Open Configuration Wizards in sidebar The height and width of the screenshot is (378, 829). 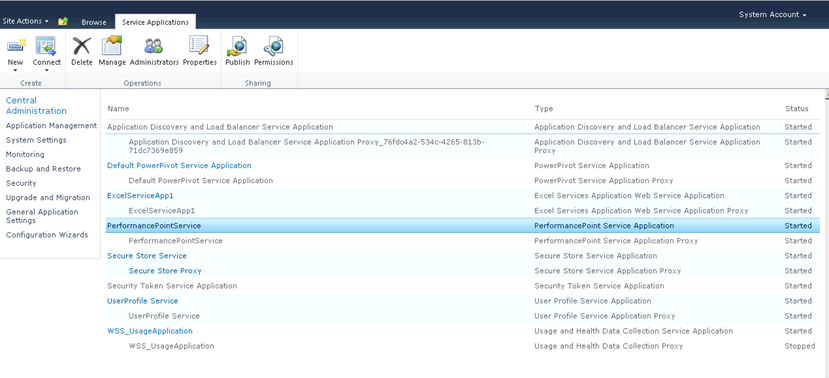(x=47, y=235)
